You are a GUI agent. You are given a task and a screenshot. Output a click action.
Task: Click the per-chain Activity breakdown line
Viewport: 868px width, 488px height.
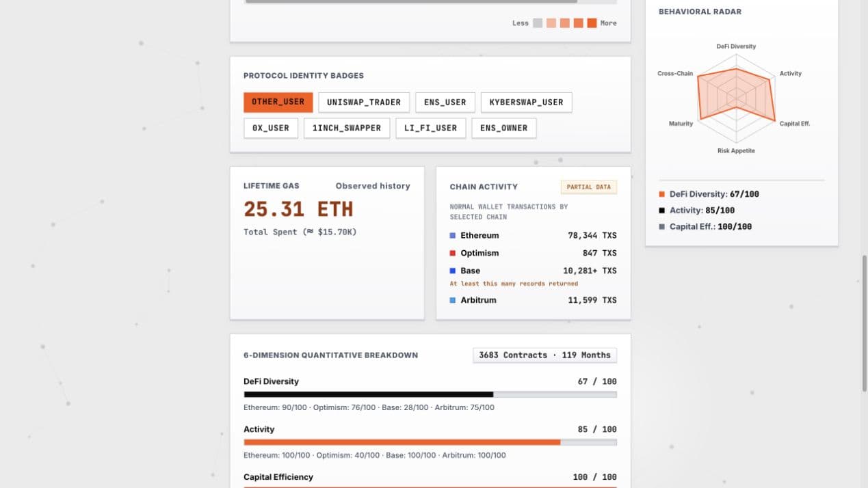tap(375, 456)
